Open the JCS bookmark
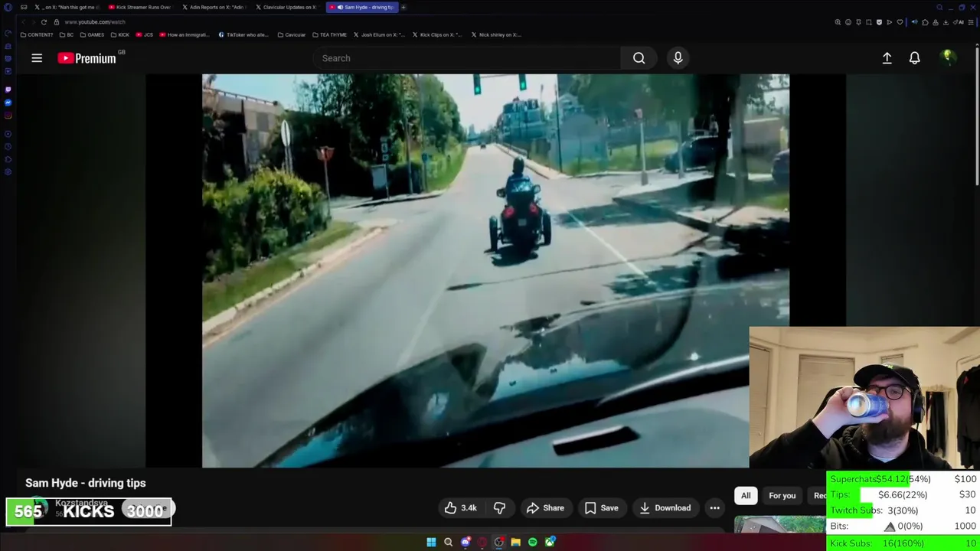980x551 pixels. tap(144, 34)
